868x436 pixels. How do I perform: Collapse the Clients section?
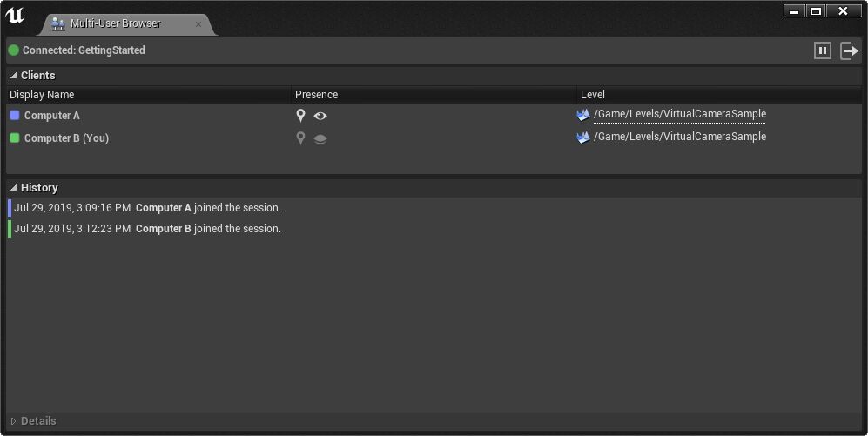tap(14, 76)
